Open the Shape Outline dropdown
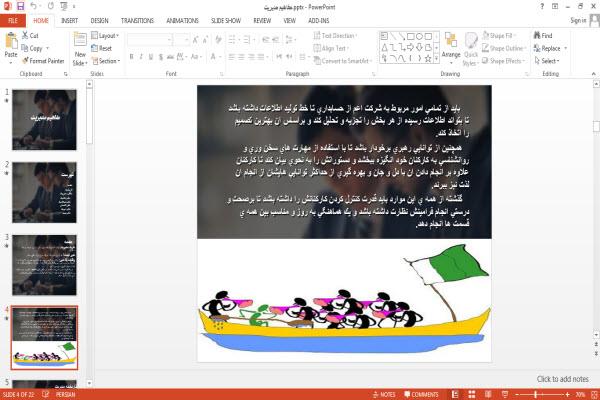Screen dimensions: 600x400 click(504, 48)
